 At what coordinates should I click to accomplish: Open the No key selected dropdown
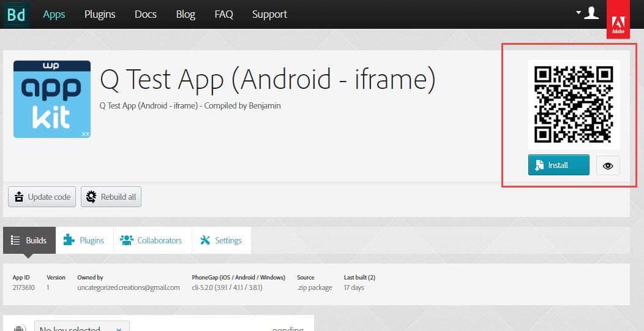82,326
